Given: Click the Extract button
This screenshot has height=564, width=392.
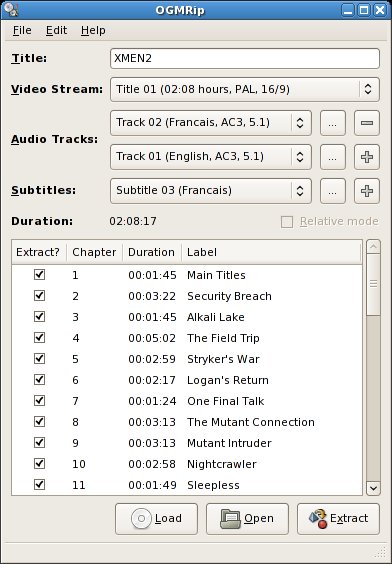Looking at the screenshot, I should click(x=338, y=519).
